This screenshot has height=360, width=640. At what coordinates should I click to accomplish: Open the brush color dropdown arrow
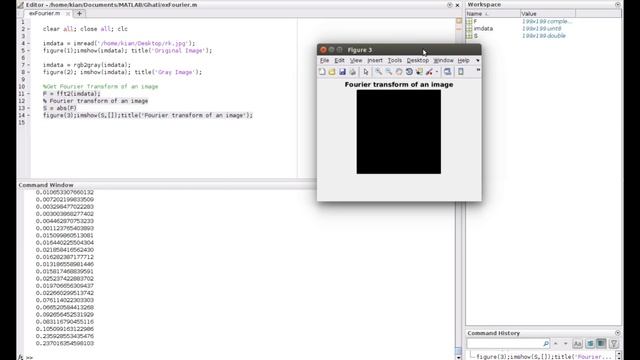(436, 72)
